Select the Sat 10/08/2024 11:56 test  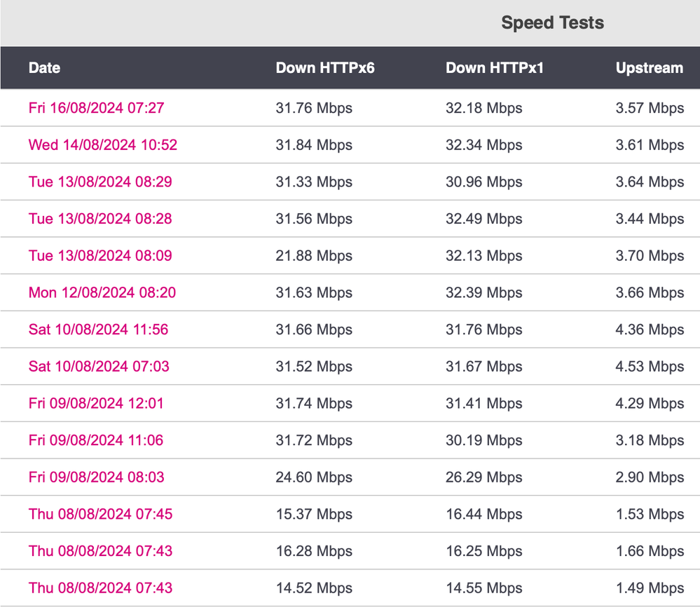[99, 330]
